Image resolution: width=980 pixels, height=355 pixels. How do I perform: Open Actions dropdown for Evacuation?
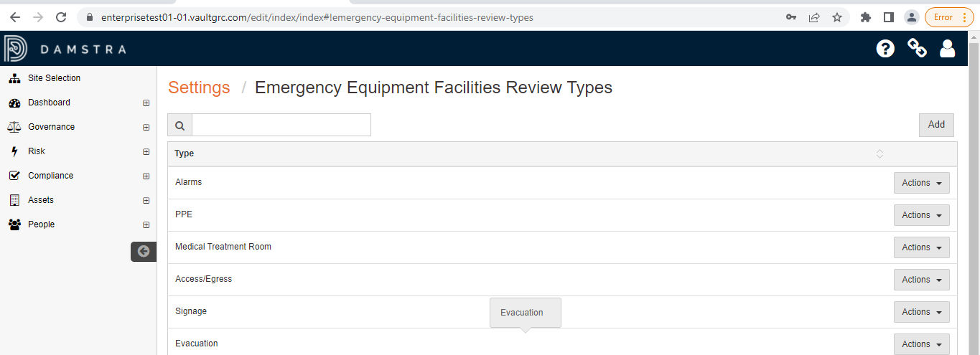coord(921,344)
